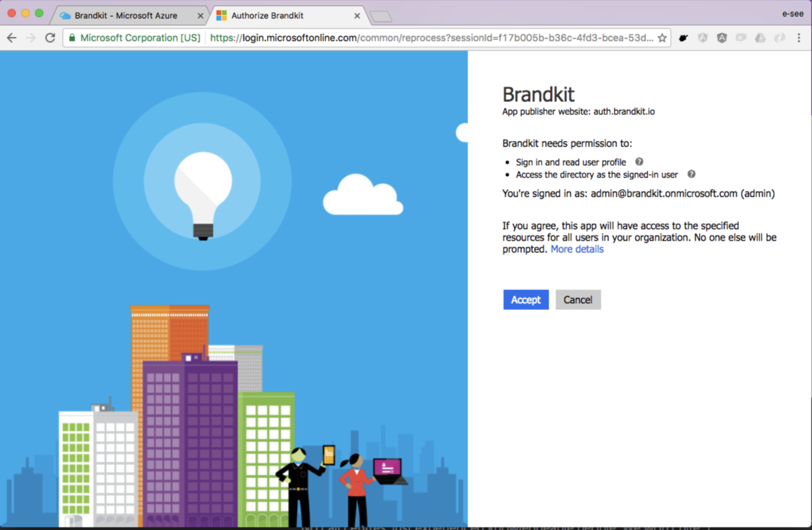Click the Brandkit heading text
Image resolution: width=812 pixels, height=530 pixels.
click(x=539, y=94)
